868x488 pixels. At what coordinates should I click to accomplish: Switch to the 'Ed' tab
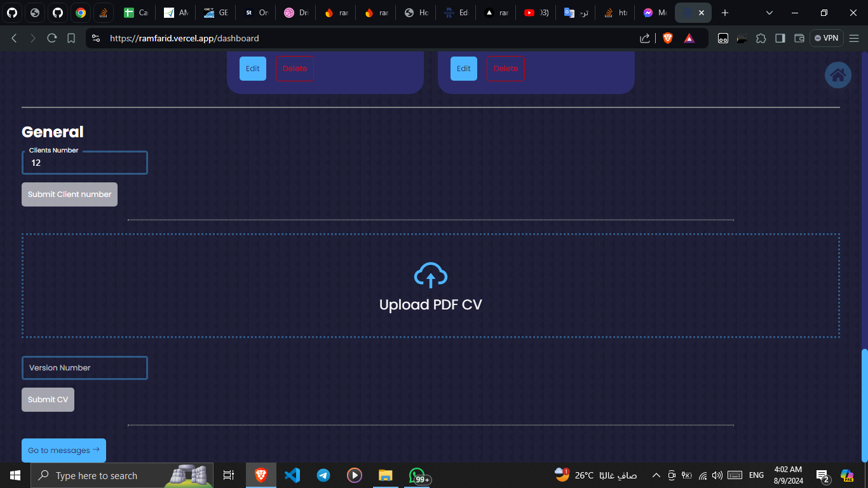tap(456, 13)
